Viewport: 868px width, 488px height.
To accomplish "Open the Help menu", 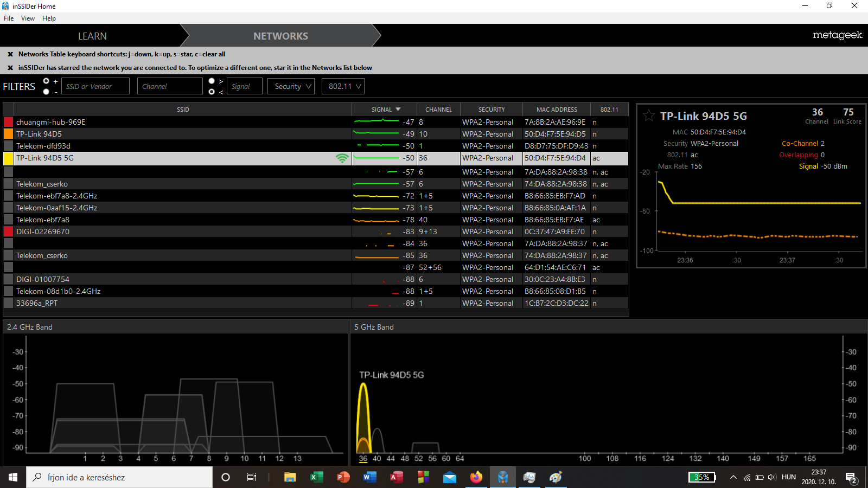I will coord(49,18).
